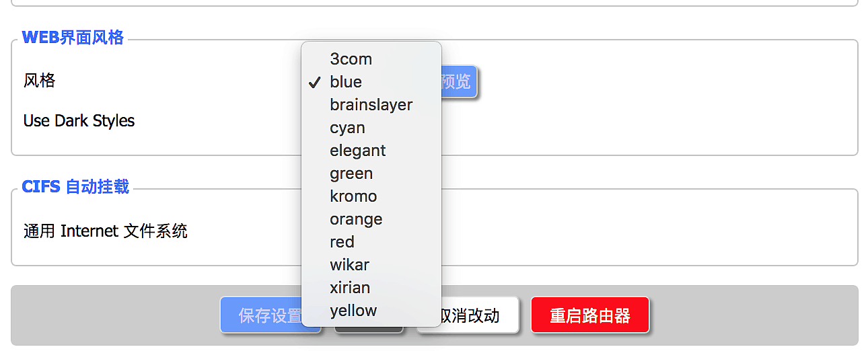Click the 预览 preview button

459,82
